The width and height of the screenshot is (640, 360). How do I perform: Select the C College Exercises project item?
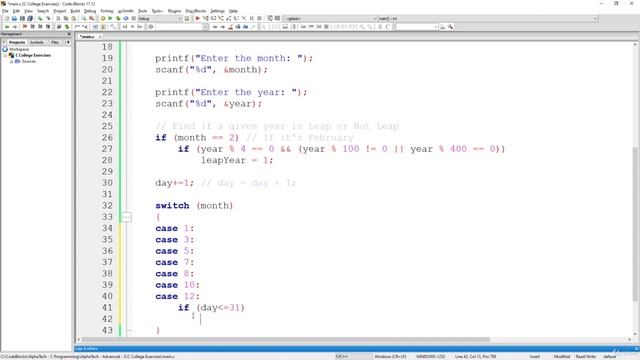click(33, 55)
